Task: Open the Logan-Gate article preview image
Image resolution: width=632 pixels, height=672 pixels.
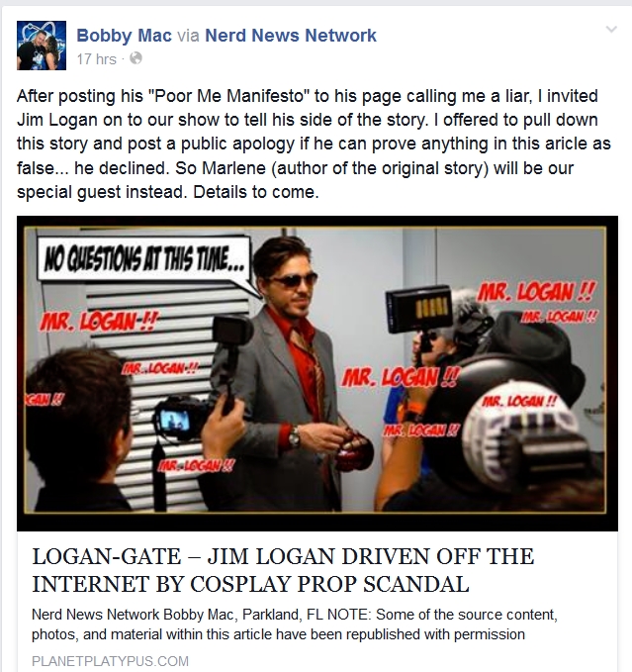Action: [317, 373]
